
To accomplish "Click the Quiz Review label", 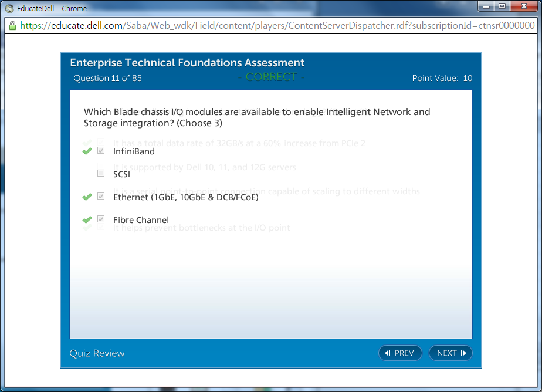I will coord(97,353).
